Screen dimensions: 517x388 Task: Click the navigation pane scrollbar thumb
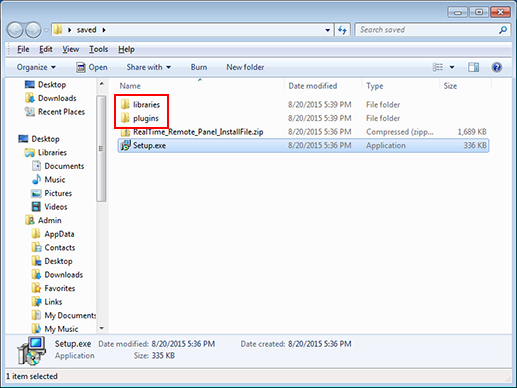pos(101,149)
